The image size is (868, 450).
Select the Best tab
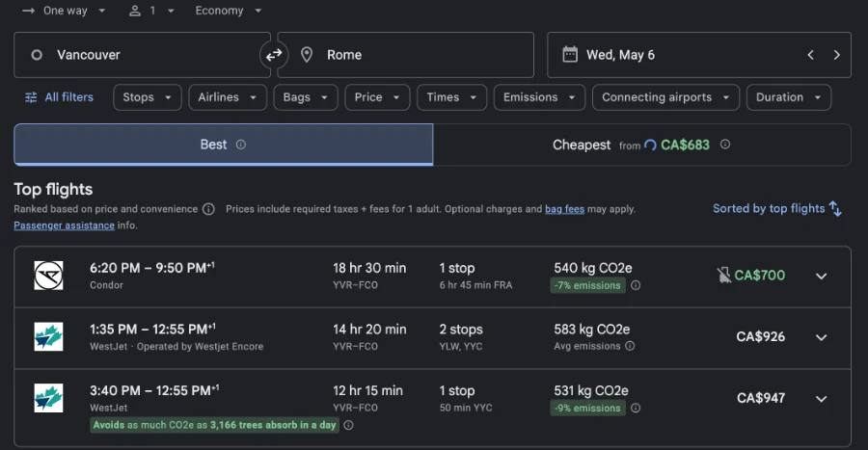(223, 145)
